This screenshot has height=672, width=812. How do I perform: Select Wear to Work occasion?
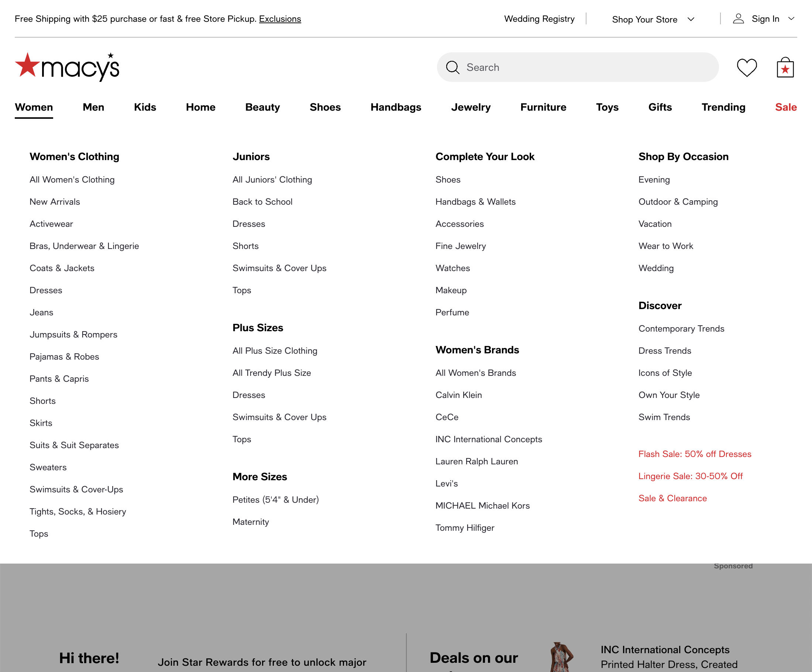coord(665,246)
